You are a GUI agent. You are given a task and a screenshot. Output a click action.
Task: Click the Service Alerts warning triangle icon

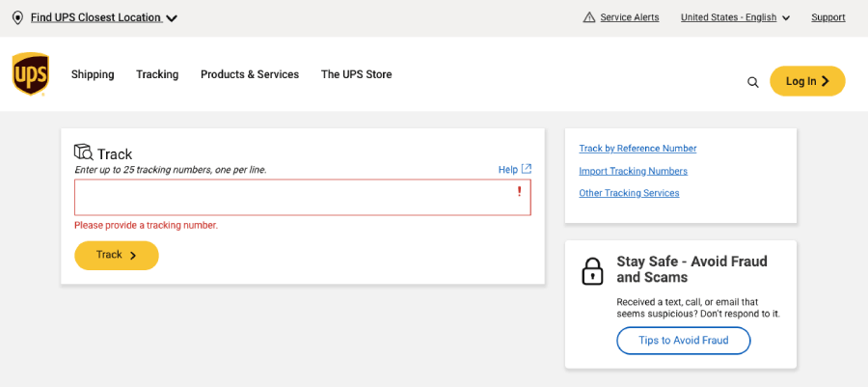click(589, 17)
